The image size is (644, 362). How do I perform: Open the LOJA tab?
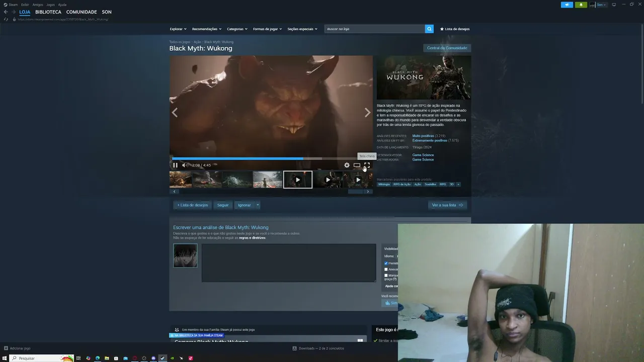(x=25, y=12)
